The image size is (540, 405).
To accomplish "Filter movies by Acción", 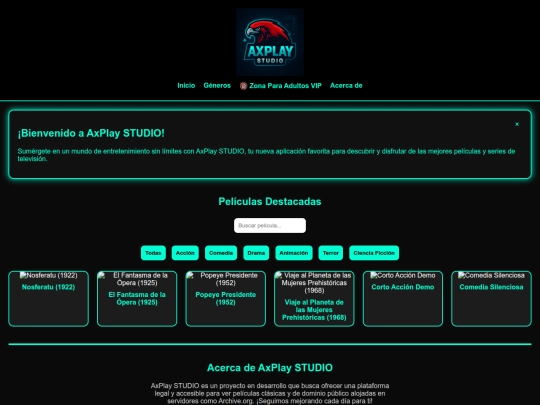I will pyautogui.click(x=185, y=253).
